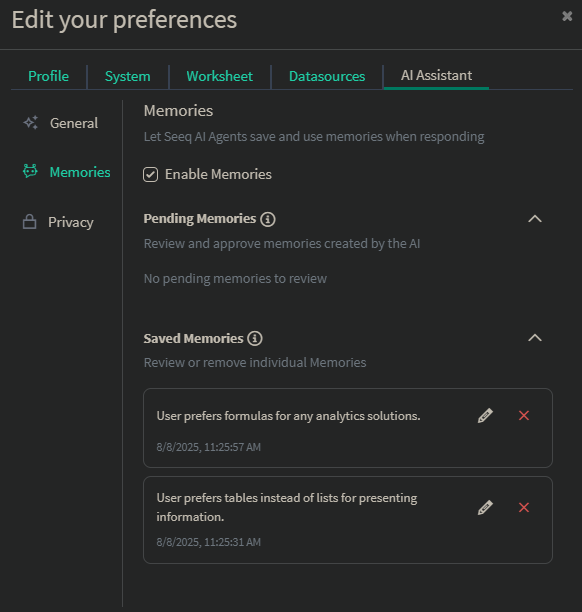
Task: Edit the tables preference memory with pencil icon
Action: 485,507
